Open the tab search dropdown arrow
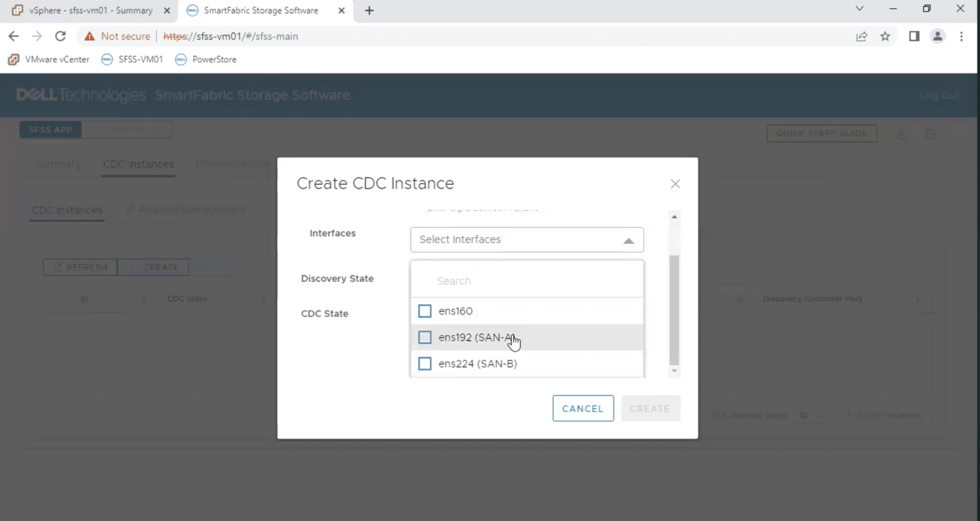The image size is (980, 521). click(860, 9)
